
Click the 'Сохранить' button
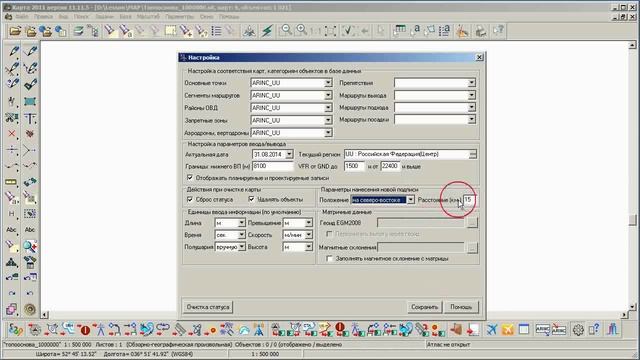424,307
